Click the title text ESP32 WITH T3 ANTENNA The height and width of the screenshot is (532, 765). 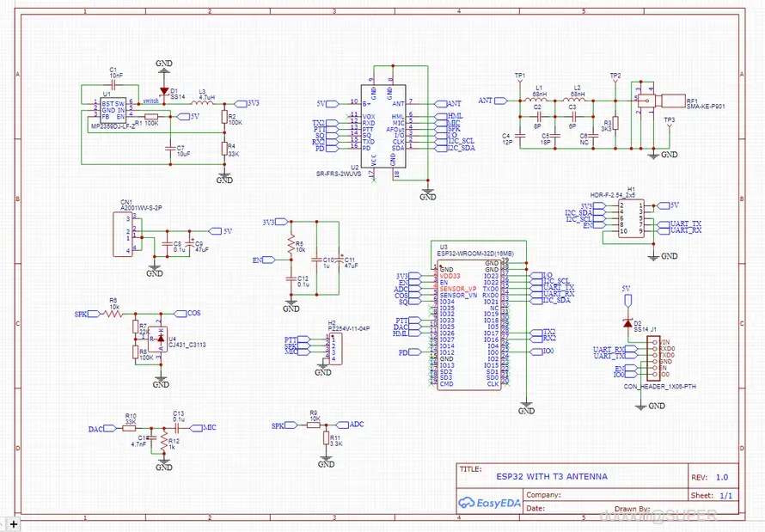pos(552,476)
